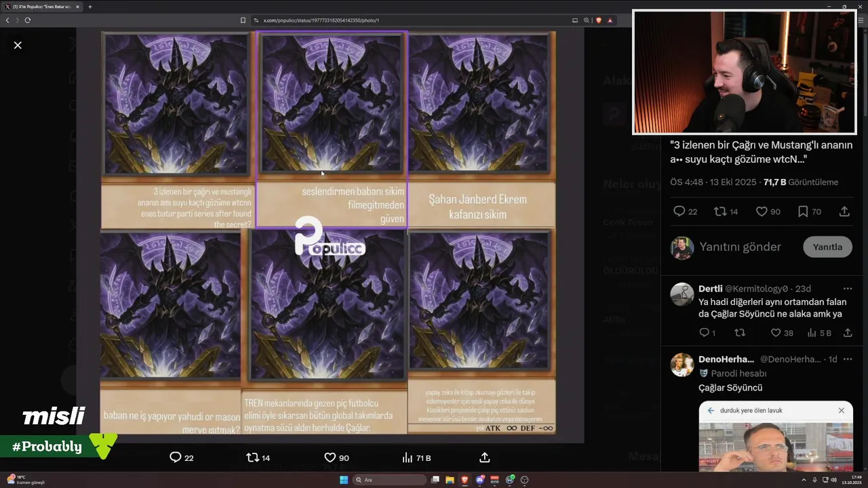Click back arrow in embedded search image

click(711, 411)
